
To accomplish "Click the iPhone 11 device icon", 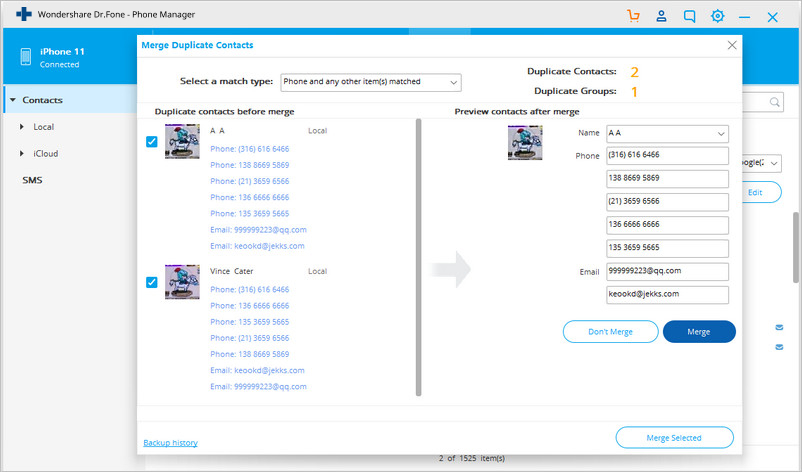I will (26, 57).
